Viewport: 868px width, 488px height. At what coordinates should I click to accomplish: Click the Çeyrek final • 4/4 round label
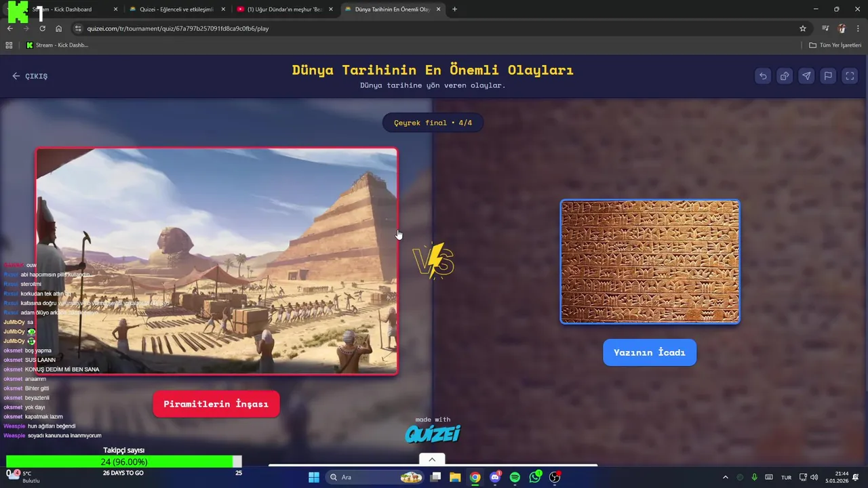(x=433, y=123)
